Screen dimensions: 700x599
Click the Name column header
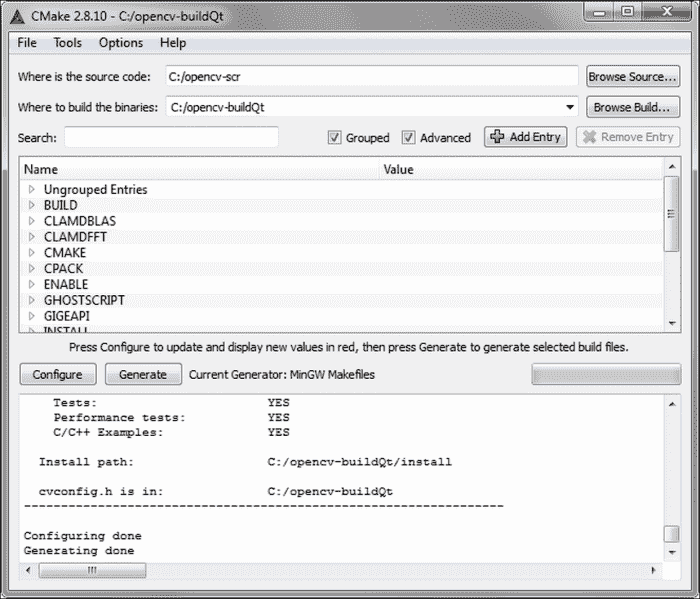(199, 170)
